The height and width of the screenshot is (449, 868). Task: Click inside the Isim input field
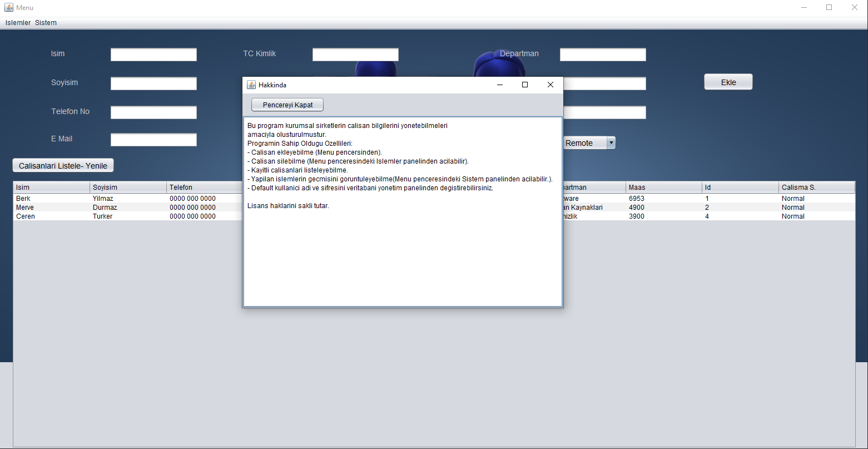tap(153, 54)
